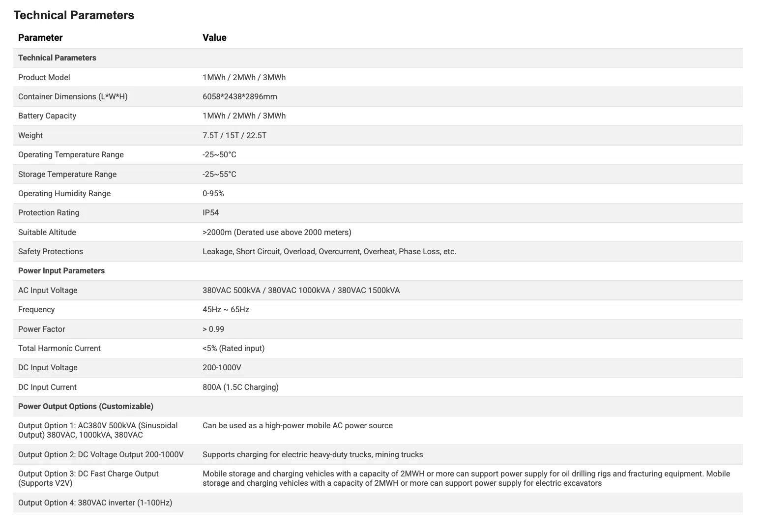Select the Value column header
The image size is (760, 532).
(214, 38)
